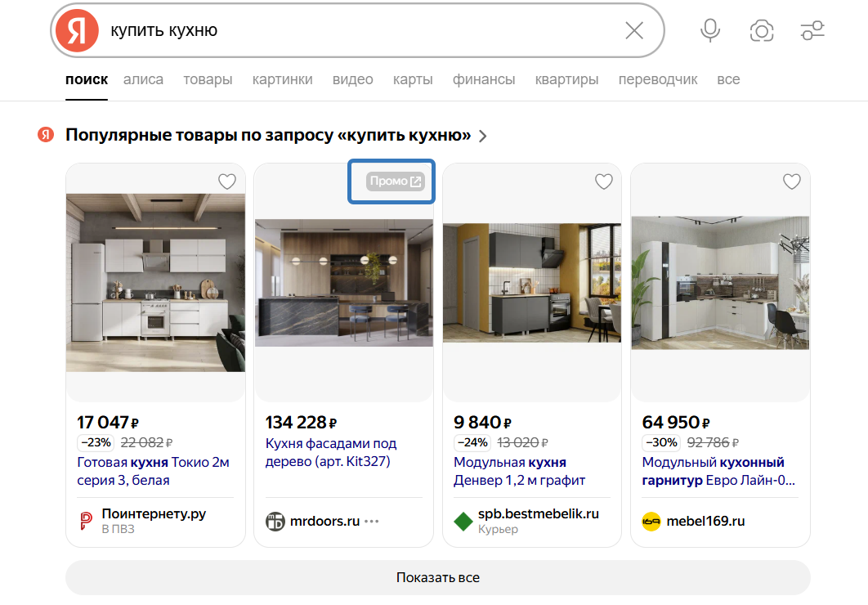Image resolution: width=868 pixels, height=605 pixels.
Task: Add Денвер 1,2 м kitchen to favorites
Action: point(603,181)
